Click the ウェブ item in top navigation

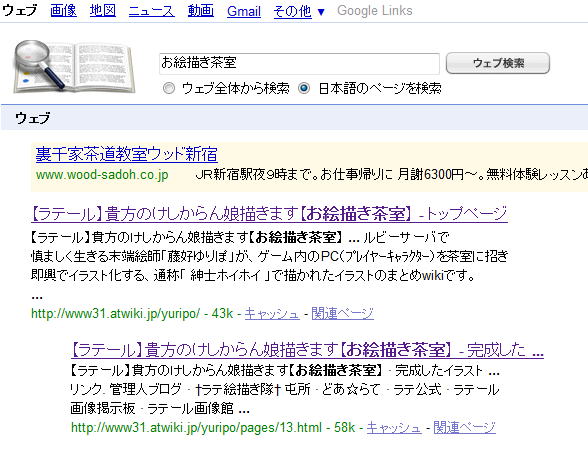[x=20, y=11]
